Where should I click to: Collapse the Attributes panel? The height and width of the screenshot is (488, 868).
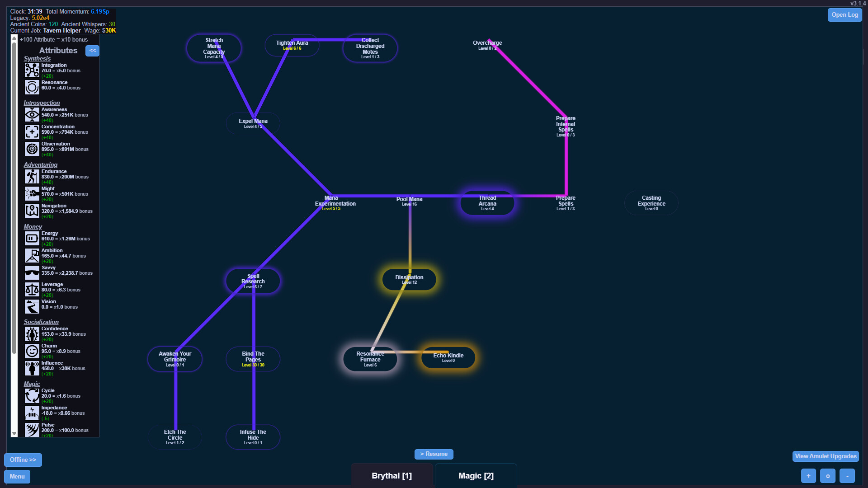(92, 51)
